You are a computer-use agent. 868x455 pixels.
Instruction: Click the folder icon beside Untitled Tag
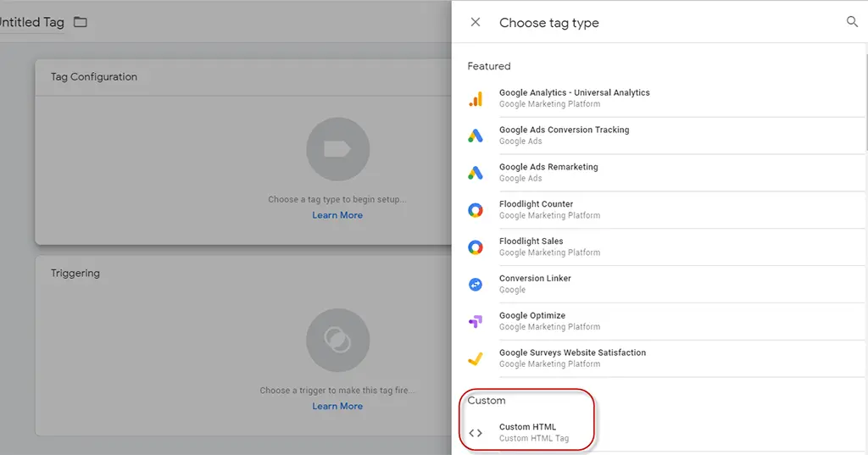click(x=81, y=22)
